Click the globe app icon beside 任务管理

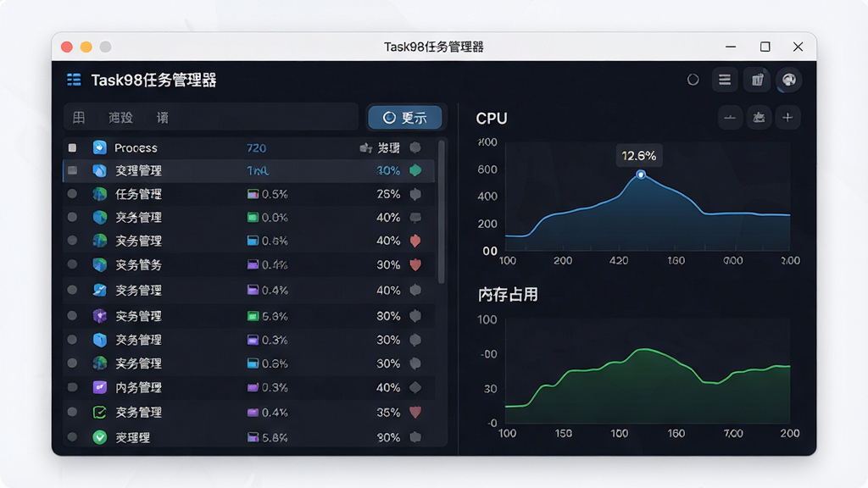(100, 194)
